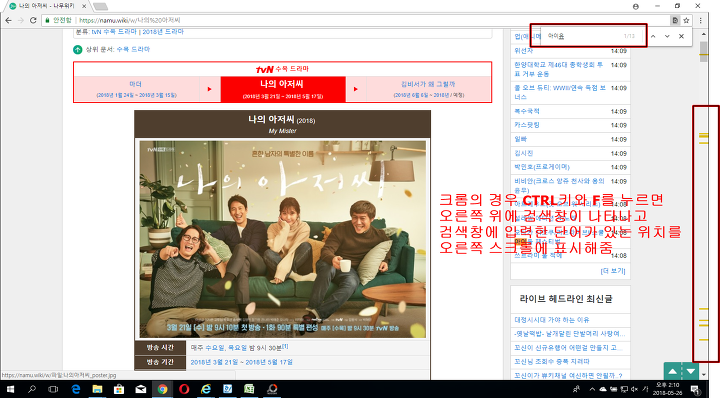Click the icon left of the bookmark star

pos(675,20)
